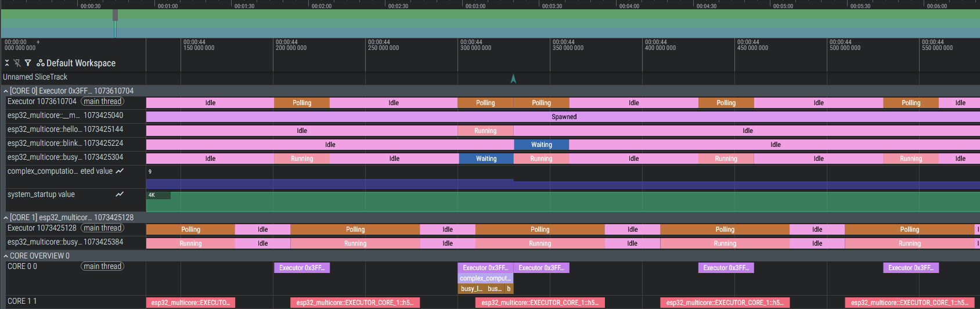
Task: Click the Spawned slice
Action: click(x=563, y=117)
